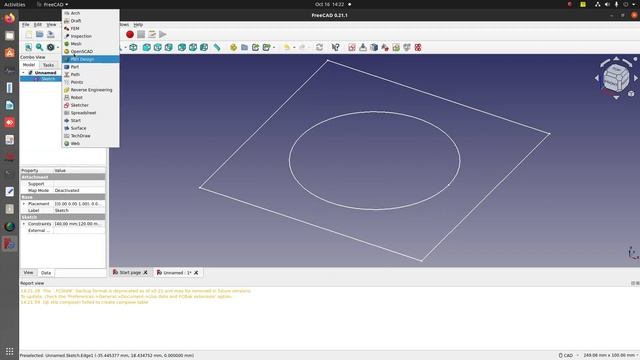Click fit selection magnifier icon
This screenshot has width=640, height=360.
point(40,47)
